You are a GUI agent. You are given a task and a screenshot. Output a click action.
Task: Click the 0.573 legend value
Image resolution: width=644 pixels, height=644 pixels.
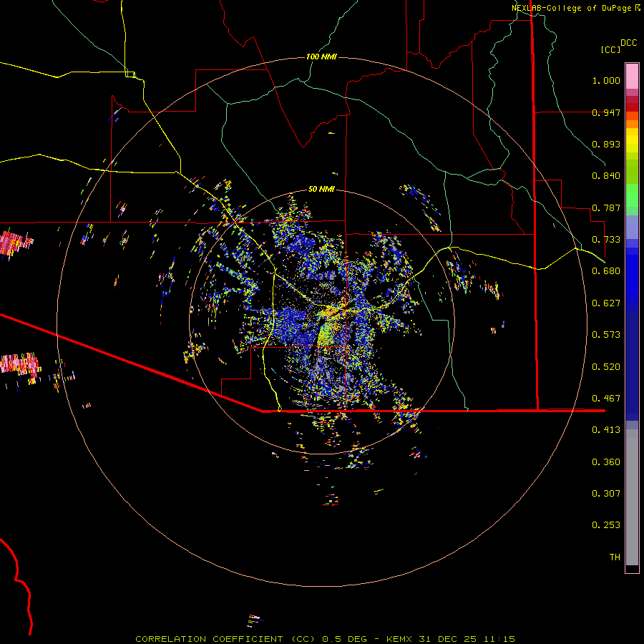pyautogui.click(x=606, y=335)
